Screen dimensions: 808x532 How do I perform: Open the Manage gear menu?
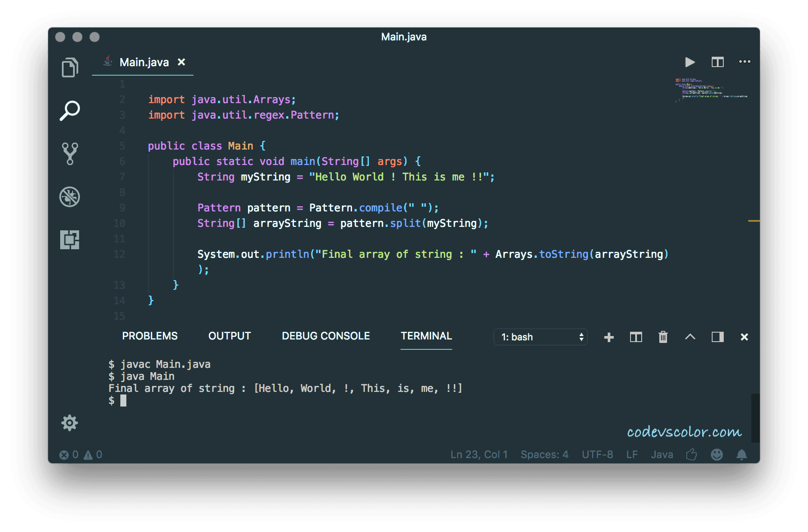click(x=70, y=423)
